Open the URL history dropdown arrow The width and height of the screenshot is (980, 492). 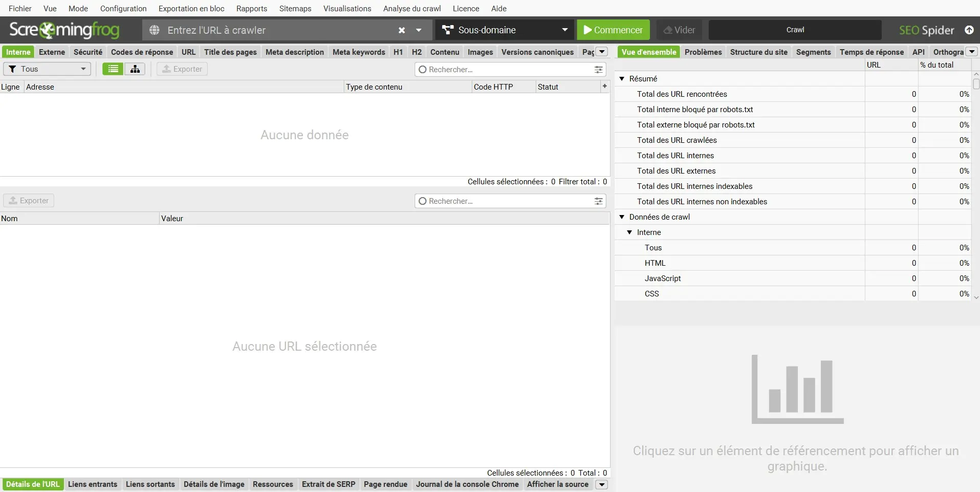[419, 30]
